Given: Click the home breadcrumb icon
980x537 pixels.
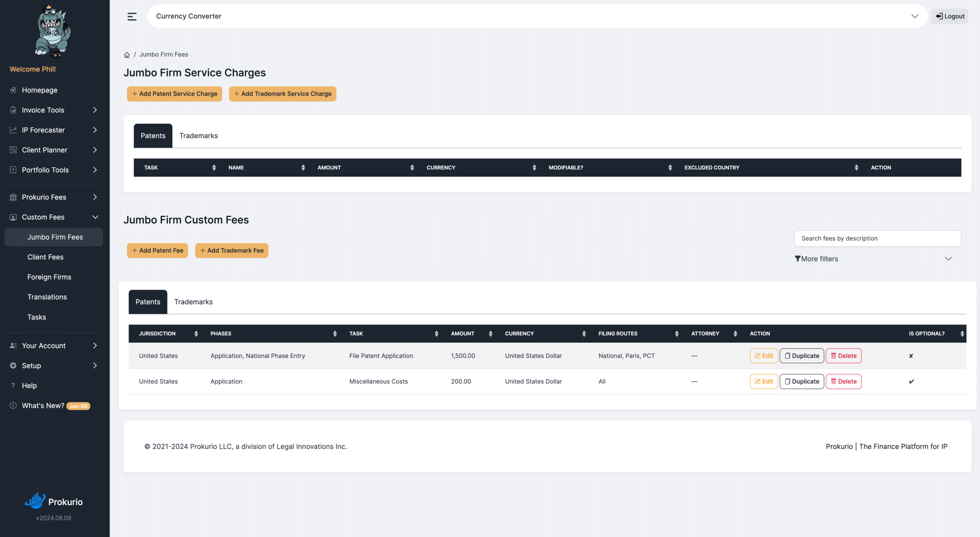Looking at the screenshot, I should coord(127,55).
